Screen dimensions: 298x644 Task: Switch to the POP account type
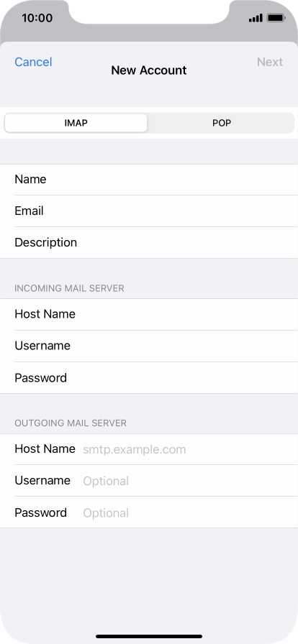[222, 123]
